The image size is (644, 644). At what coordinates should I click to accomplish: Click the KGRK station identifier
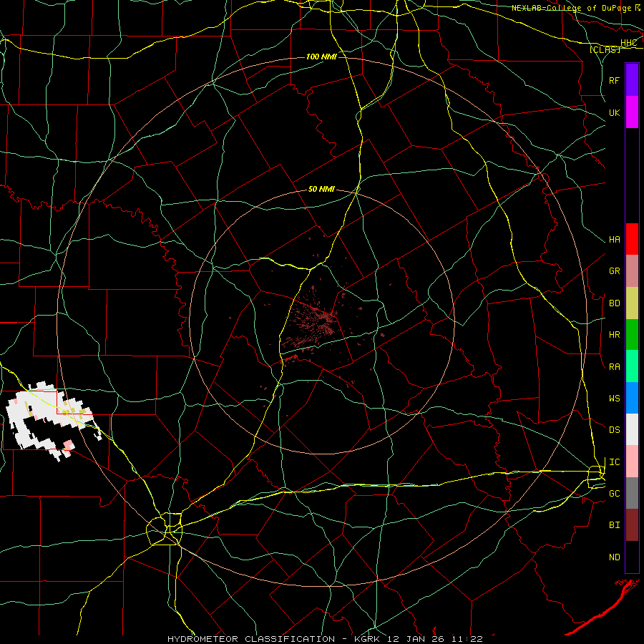coord(367,639)
